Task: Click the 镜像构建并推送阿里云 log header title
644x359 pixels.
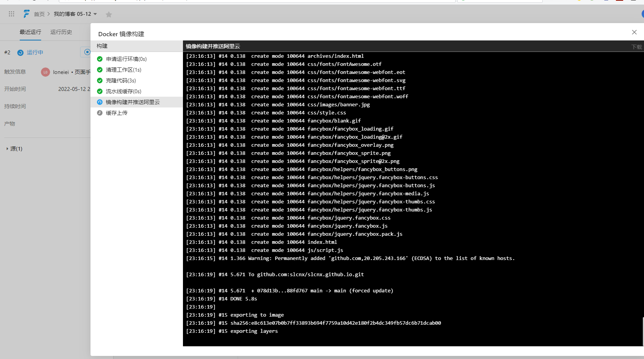Action: click(213, 46)
